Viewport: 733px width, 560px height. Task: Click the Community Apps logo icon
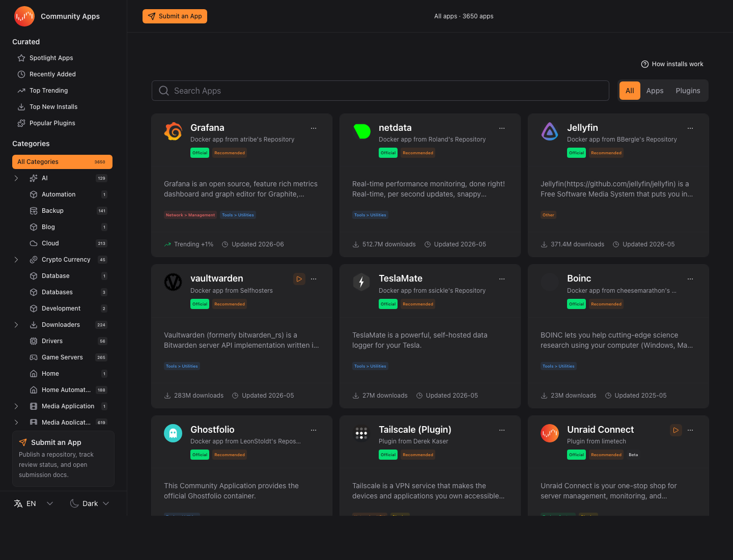(24, 16)
